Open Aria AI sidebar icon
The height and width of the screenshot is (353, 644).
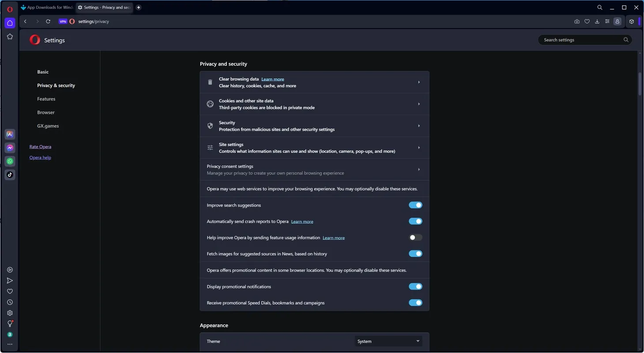(x=10, y=134)
